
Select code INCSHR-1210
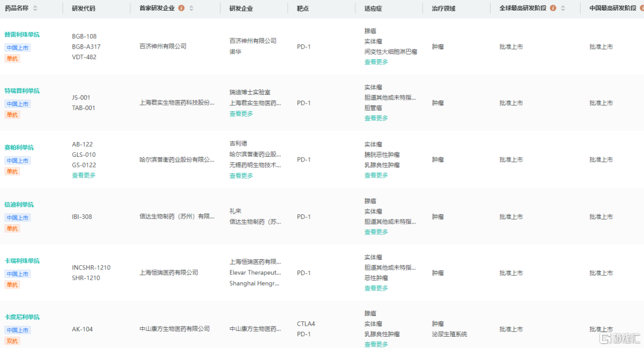(91, 268)
